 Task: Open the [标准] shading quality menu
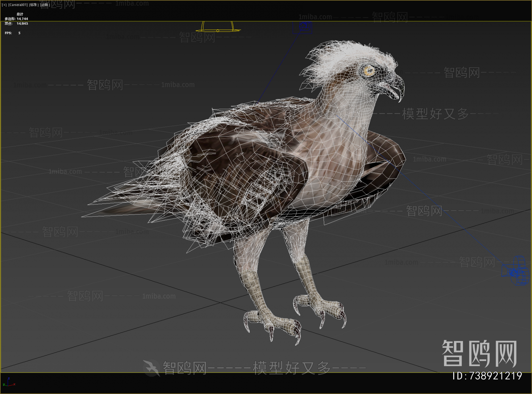34,5
